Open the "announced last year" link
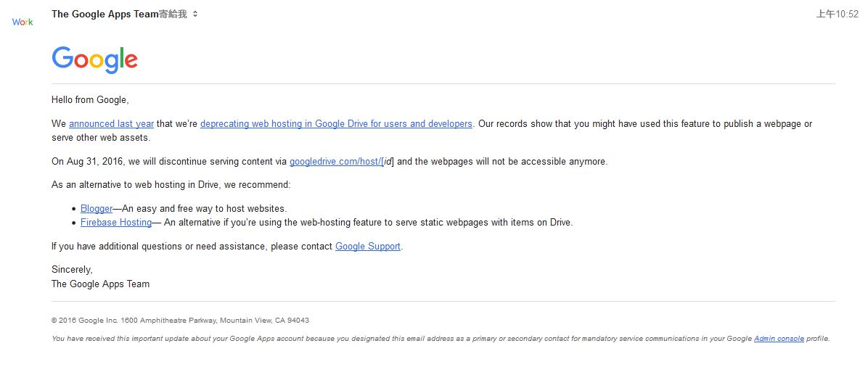This screenshot has height=367, width=868. (x=111, y=124)
